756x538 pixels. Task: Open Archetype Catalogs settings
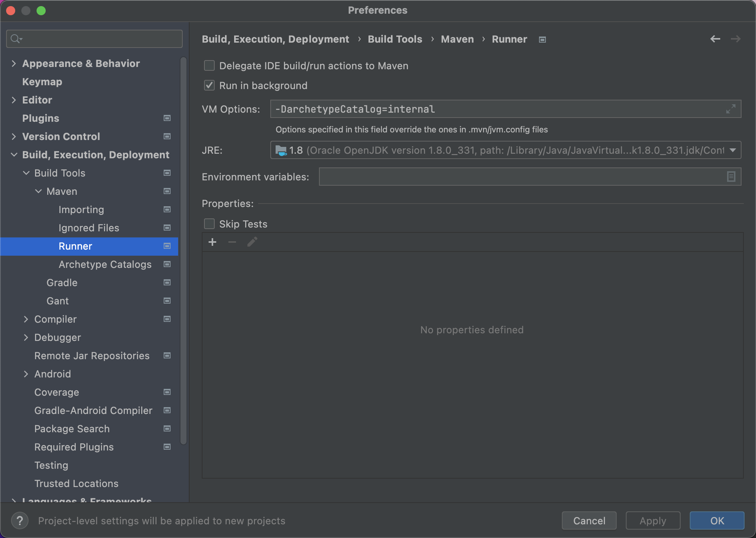(105, 264)
